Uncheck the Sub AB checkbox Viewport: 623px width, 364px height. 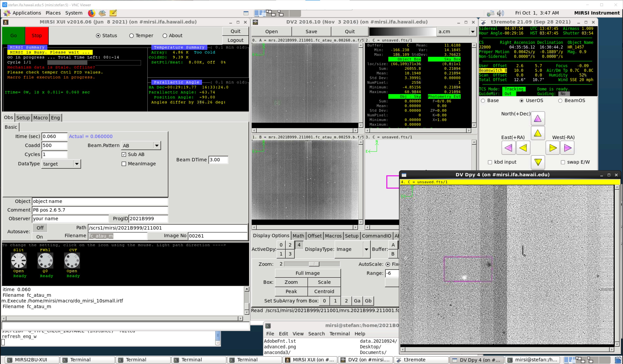(x=124, y=154)
